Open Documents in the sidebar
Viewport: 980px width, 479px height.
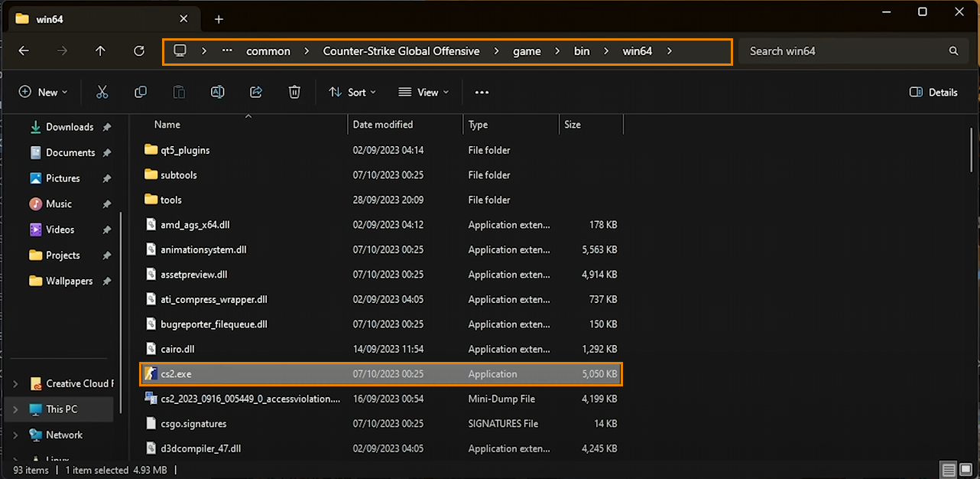pos(70,152)
